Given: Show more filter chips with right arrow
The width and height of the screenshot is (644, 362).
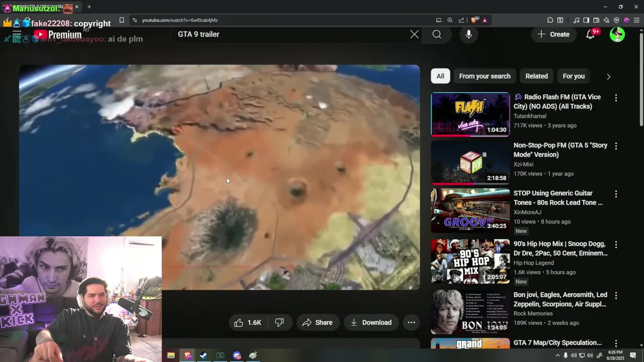Looking at the screenshot, I should point(608,76).
